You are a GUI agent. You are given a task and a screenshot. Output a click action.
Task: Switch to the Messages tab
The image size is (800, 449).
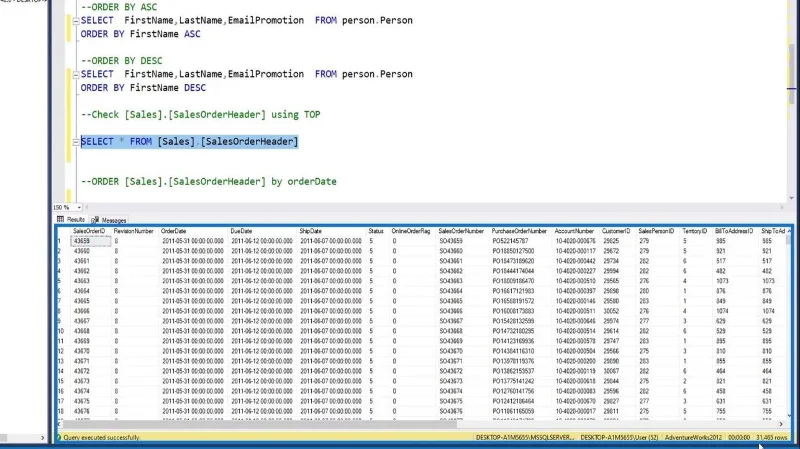[x=109, y=220]
